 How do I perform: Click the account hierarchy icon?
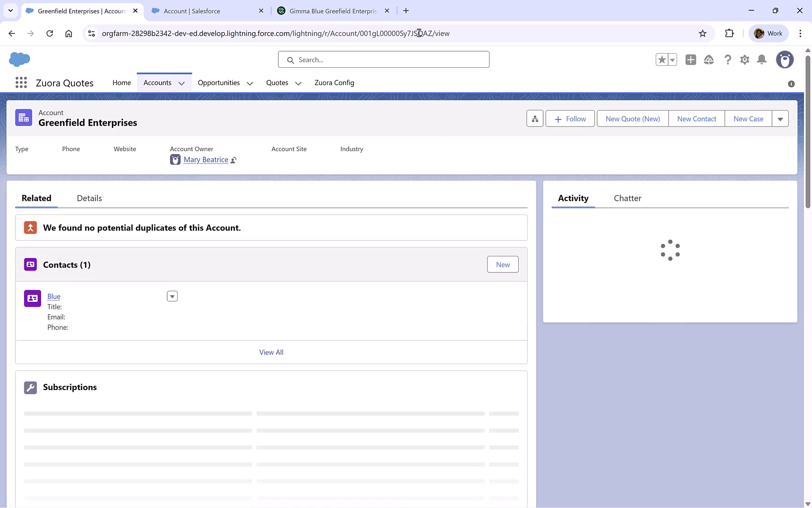click(534, 118)
